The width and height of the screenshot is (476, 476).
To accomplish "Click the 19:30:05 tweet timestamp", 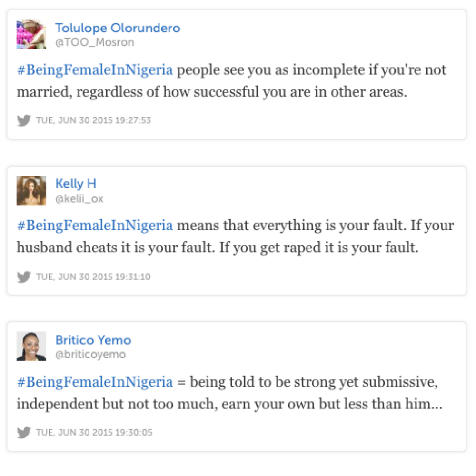I will point(94,432).
